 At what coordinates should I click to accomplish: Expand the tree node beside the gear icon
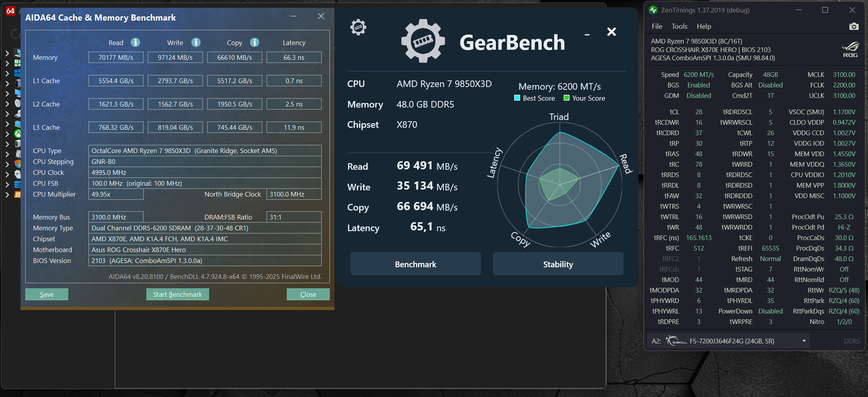(x=7, y=174)
